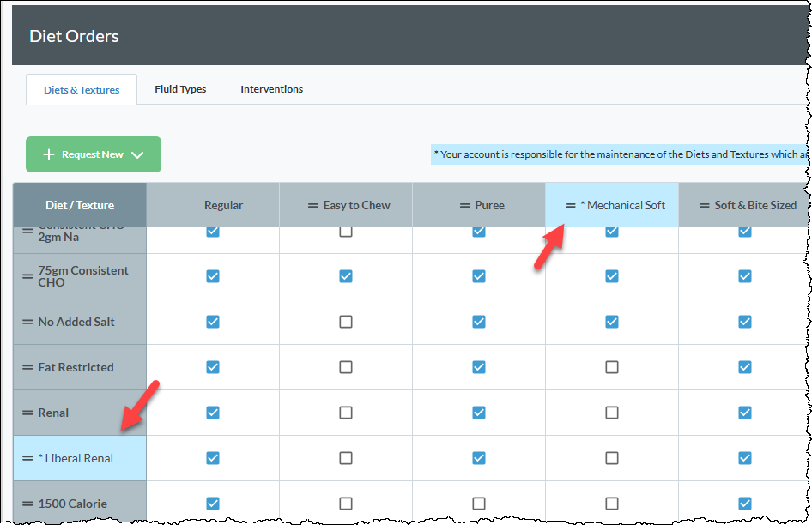Click the drag handle on No Added Salt row

click(27, 322)
